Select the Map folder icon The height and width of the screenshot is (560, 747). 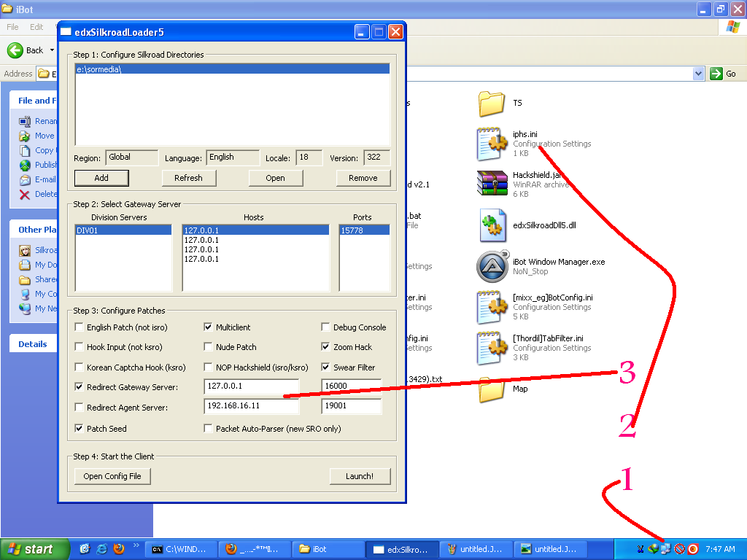491,390
